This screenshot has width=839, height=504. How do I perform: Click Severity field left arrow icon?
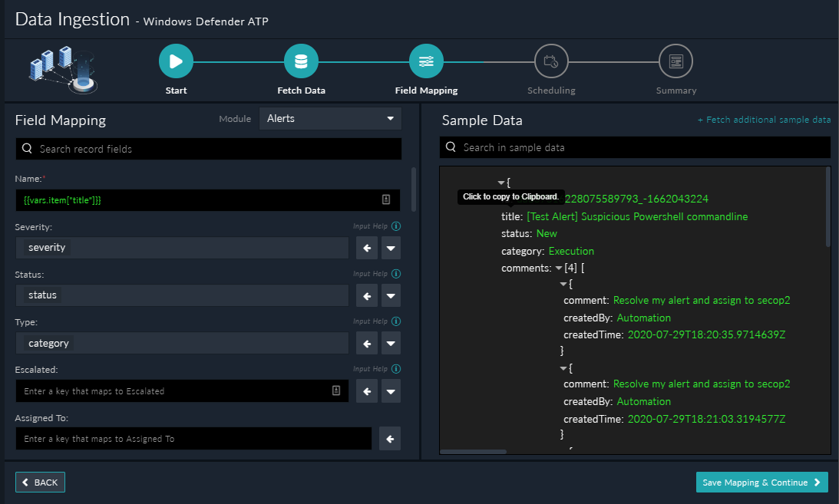(367, 248)
